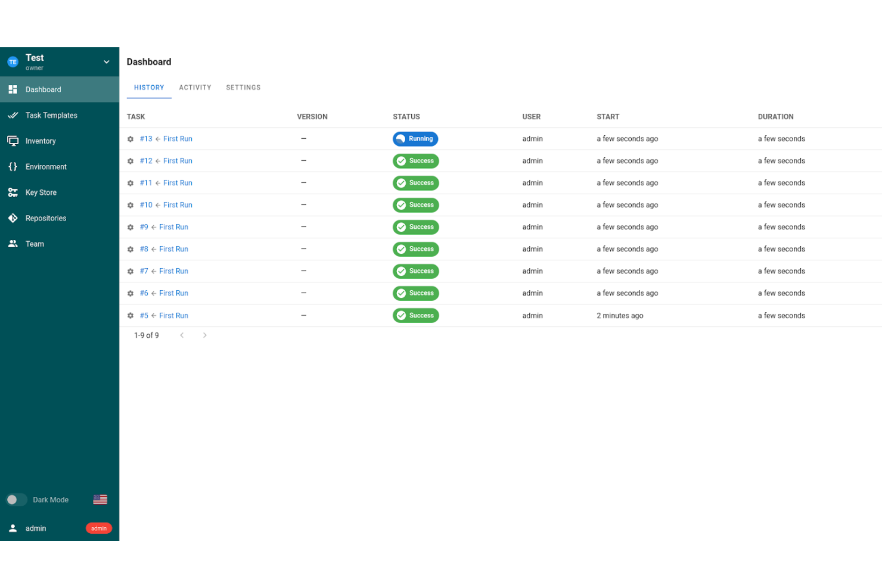Click the gear icon beside task #13

click(x=130, y=139)
